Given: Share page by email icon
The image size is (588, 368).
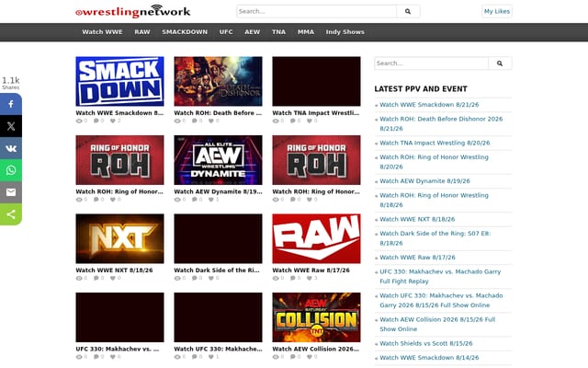Looking at the screenshot, I should tap(11, 192).
